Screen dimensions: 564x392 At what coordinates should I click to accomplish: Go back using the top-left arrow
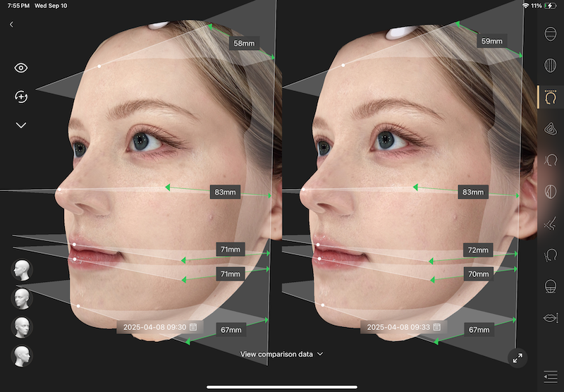[x=11, y=25]
